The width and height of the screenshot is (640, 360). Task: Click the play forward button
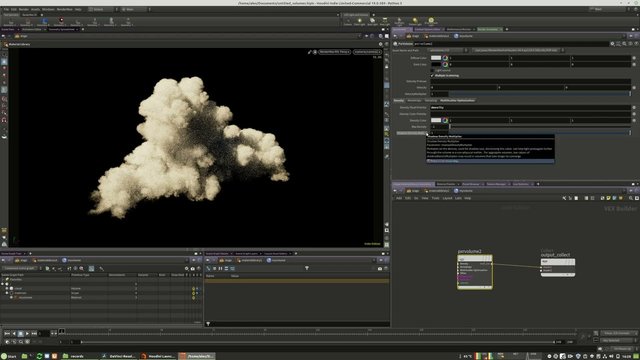(x=27, y=333)
